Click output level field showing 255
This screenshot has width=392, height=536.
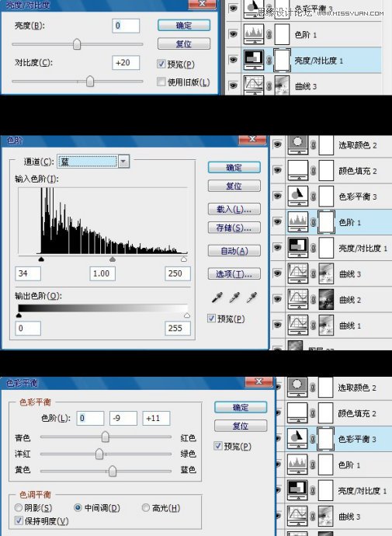pyautogui.click(x=178, y=328)
